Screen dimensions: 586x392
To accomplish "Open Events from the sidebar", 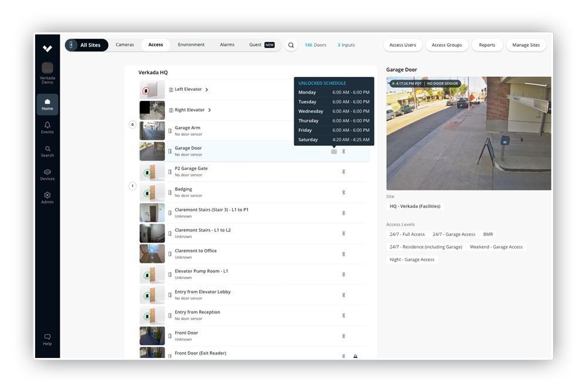I will tap(47, 127).
